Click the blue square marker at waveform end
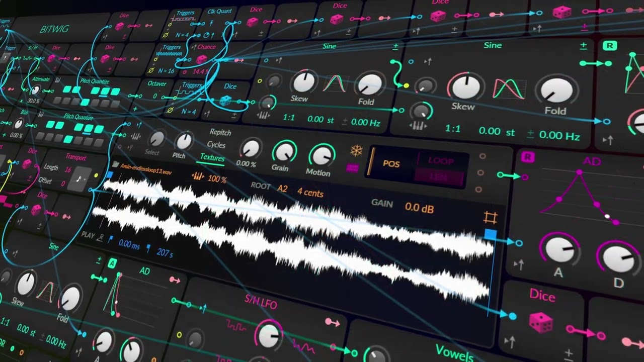644x362 pixels. (x=491, y=235)
